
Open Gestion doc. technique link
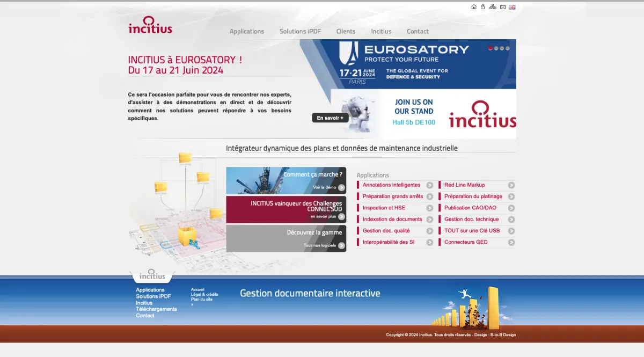point(472,220)
